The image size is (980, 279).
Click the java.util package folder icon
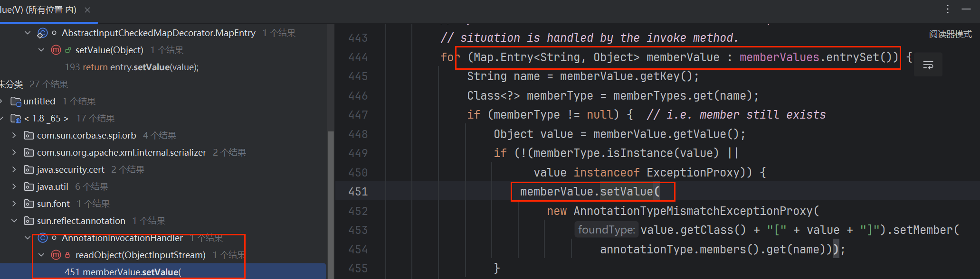29,187
